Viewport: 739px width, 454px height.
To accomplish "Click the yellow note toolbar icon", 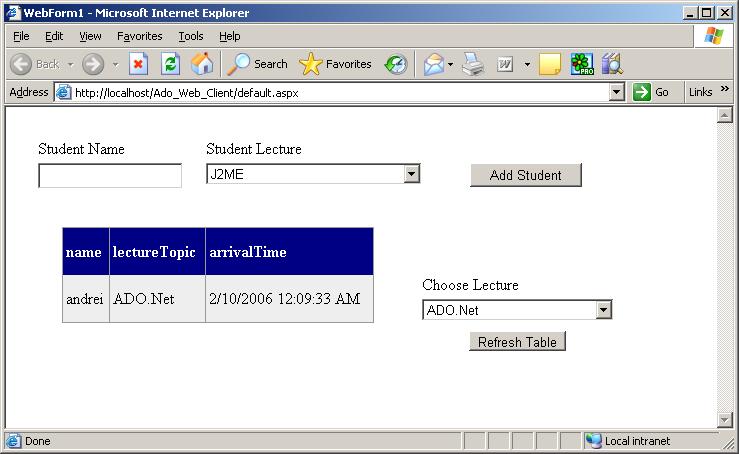I will pyautogui.click(x=550, y=64).
